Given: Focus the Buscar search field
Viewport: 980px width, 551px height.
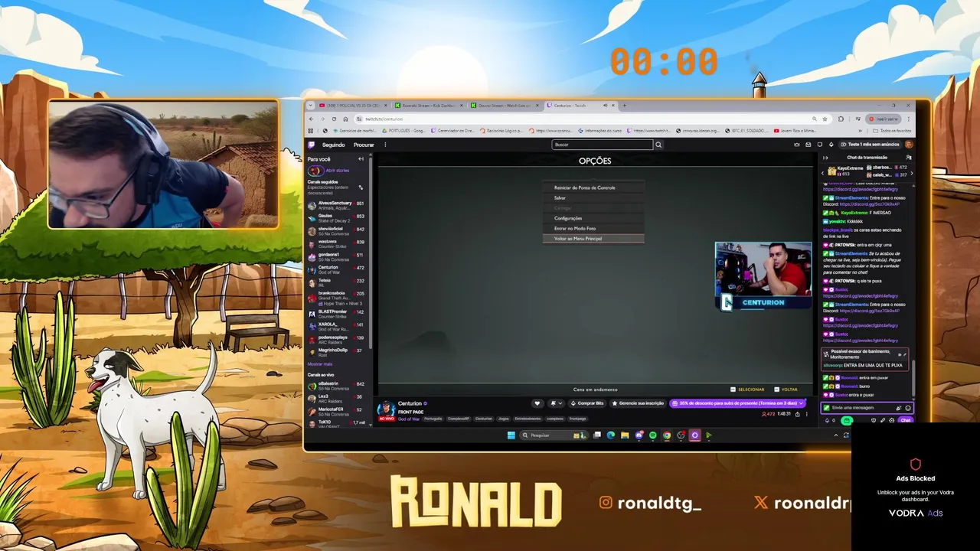Looking at the screenshot, I should (603, 145).
